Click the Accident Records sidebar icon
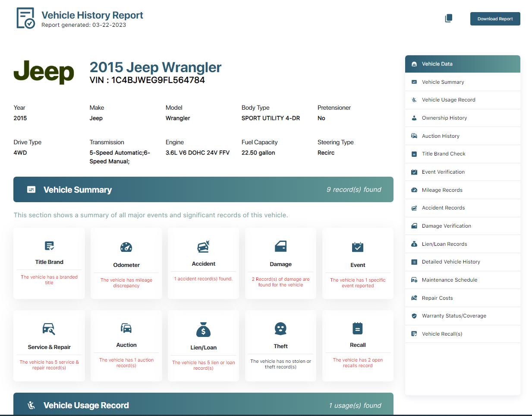Image resolution: width=532 pixels, height=416 pixels. click(x=414, y=208)
